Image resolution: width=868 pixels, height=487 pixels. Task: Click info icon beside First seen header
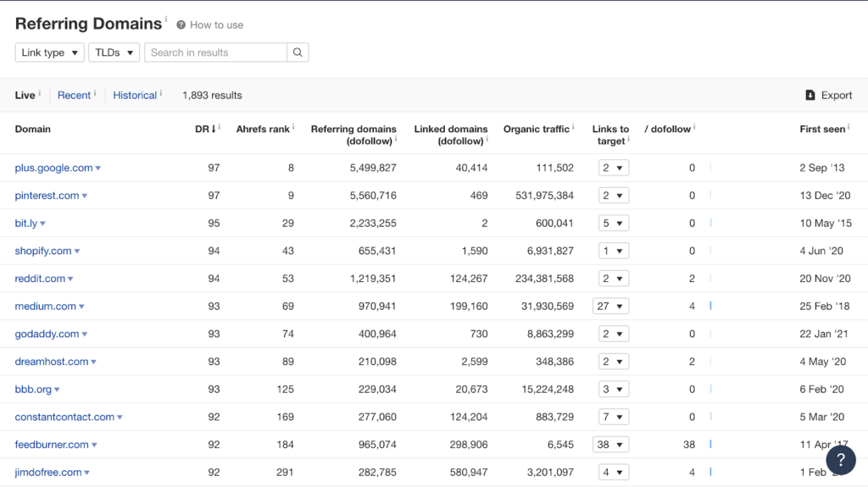(848, 127)
